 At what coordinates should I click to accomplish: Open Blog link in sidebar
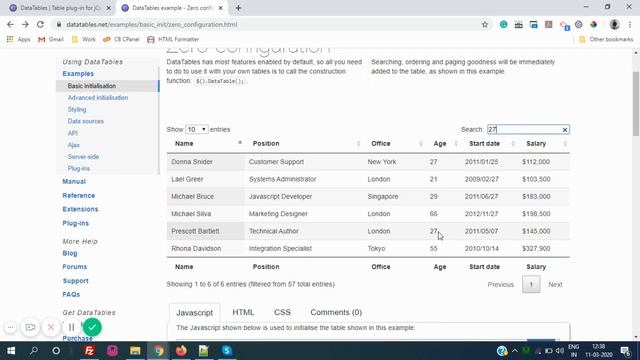70,253
